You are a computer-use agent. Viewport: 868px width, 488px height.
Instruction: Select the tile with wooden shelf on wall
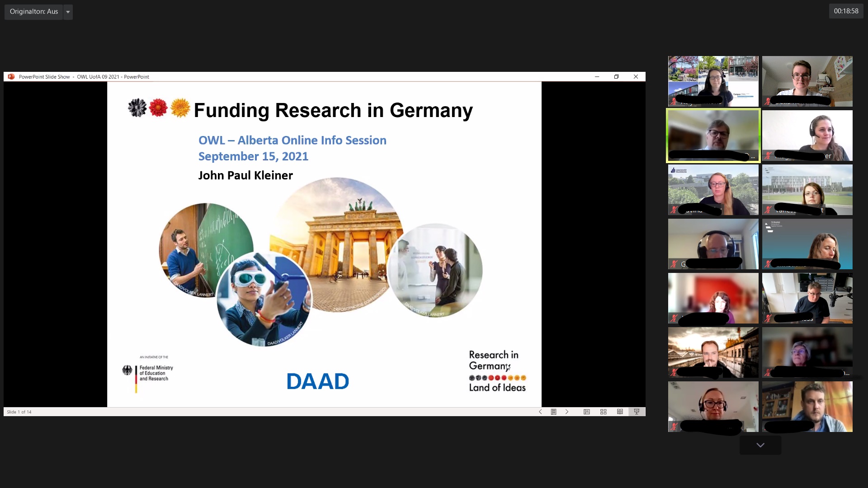coord(807,81)
